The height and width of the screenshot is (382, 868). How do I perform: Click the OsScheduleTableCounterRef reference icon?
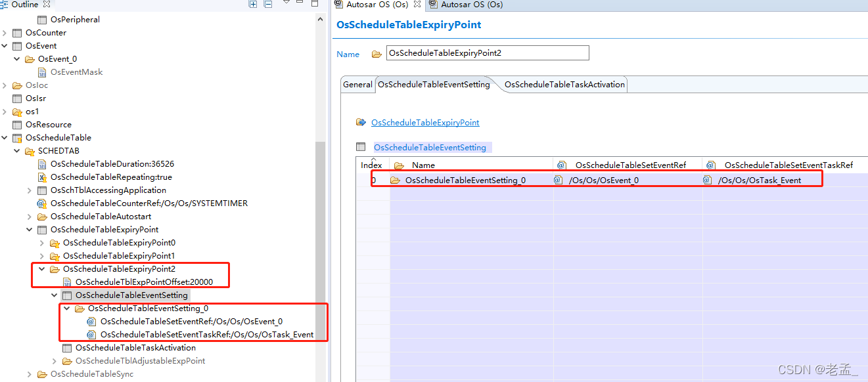(x=43, y=203)
